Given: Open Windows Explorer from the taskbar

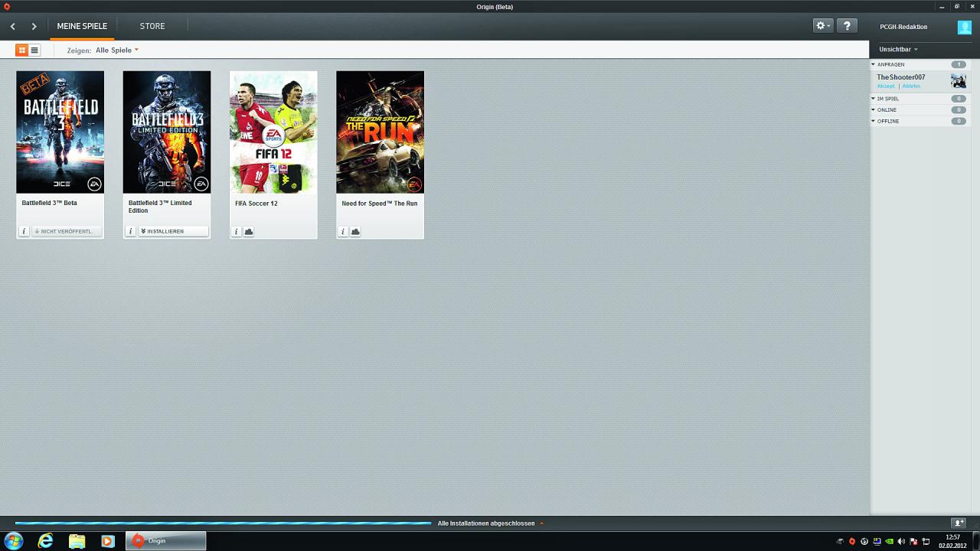Looking at the screenshot, I should 77,541.
